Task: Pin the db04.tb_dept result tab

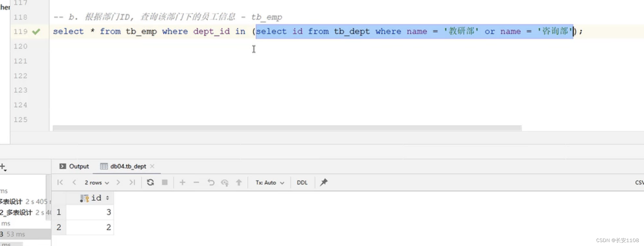Action: pos(324,182)
